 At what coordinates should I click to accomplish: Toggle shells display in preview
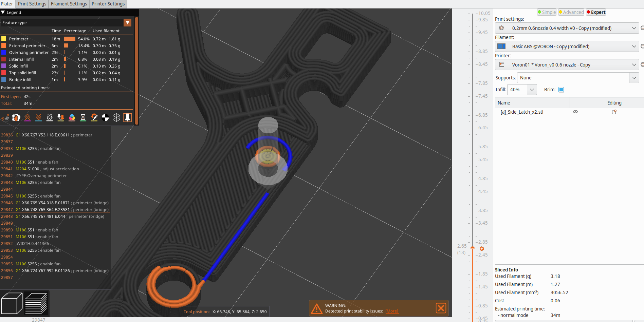[116, 117]
